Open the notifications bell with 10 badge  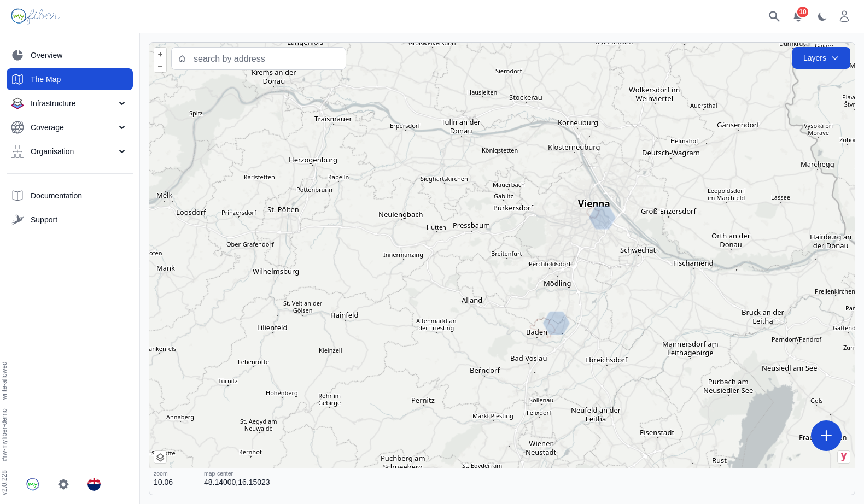click(798, 16)
